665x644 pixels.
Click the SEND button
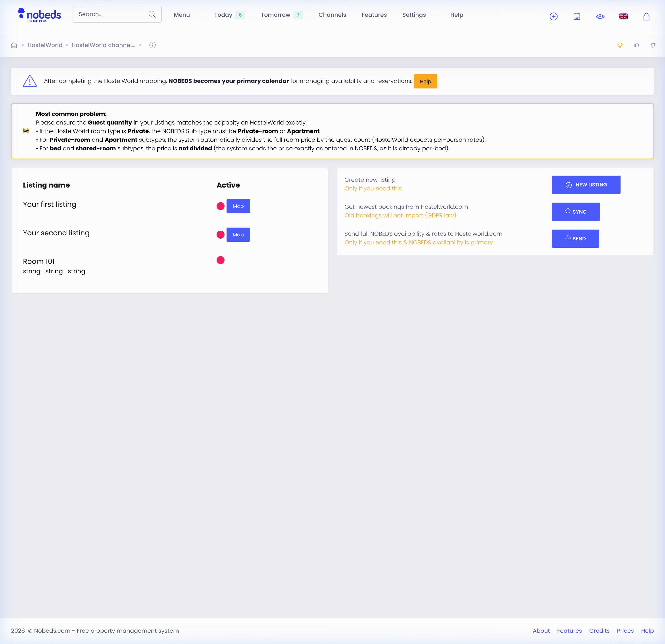575,239
